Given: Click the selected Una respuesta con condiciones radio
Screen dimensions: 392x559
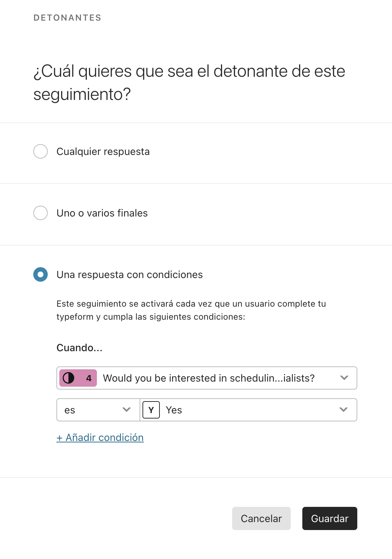Looking at the screenshot, I should [41, 274].
